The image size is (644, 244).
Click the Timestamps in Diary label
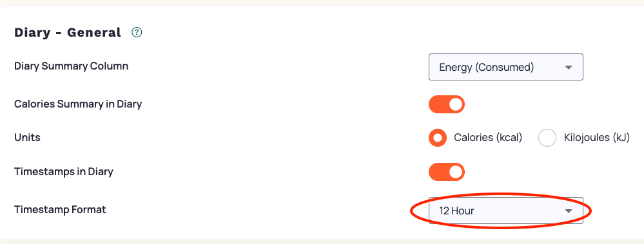click(x=64, y=171)
